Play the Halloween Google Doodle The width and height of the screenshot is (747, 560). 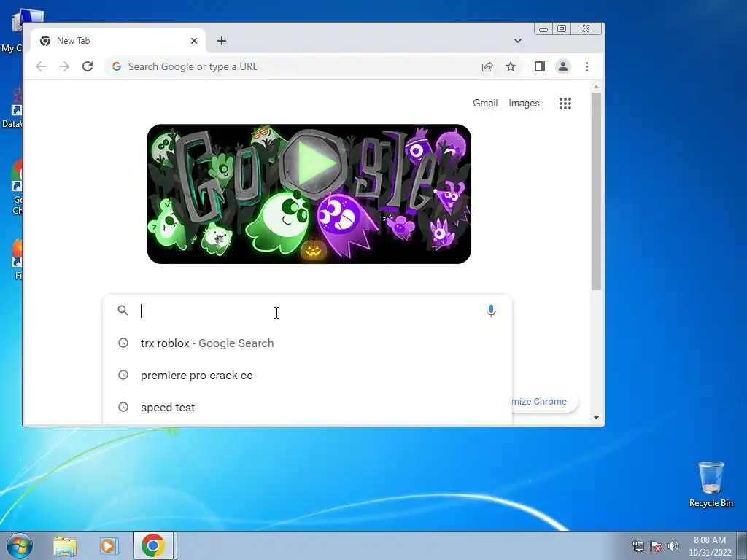[x=313, y=164]
